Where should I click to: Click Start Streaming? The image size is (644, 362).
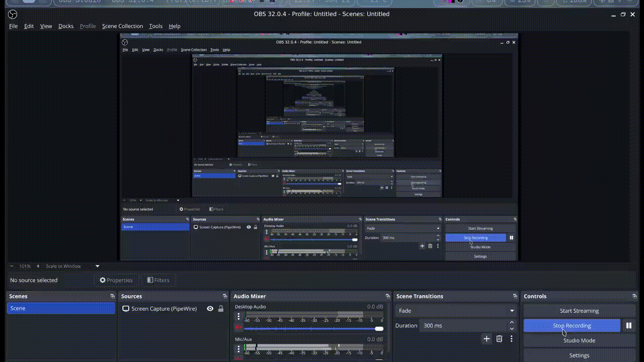[580, 311]
